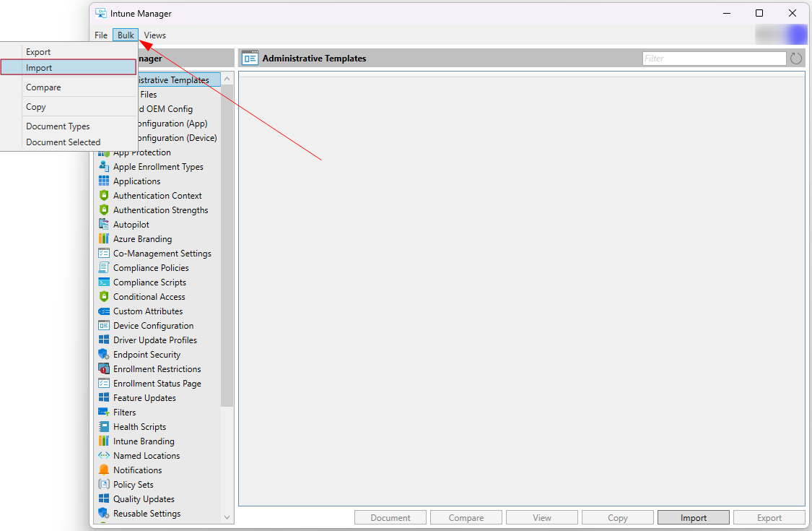Screen dimensions: 812x531
Task: Select OEM Config entry in sidebar
Action: [166, 109]
